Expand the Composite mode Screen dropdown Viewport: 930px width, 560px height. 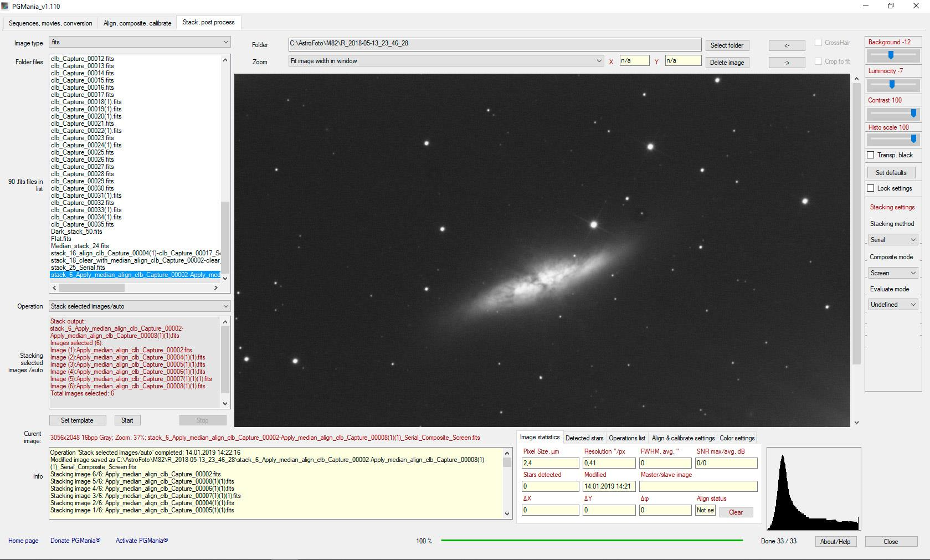pyautogui.click(x=893, y=273)
